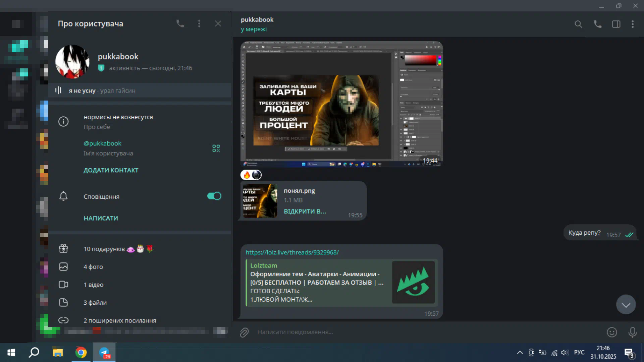
Task: Click the paperclip attach file icon
Action: (244, 332)
